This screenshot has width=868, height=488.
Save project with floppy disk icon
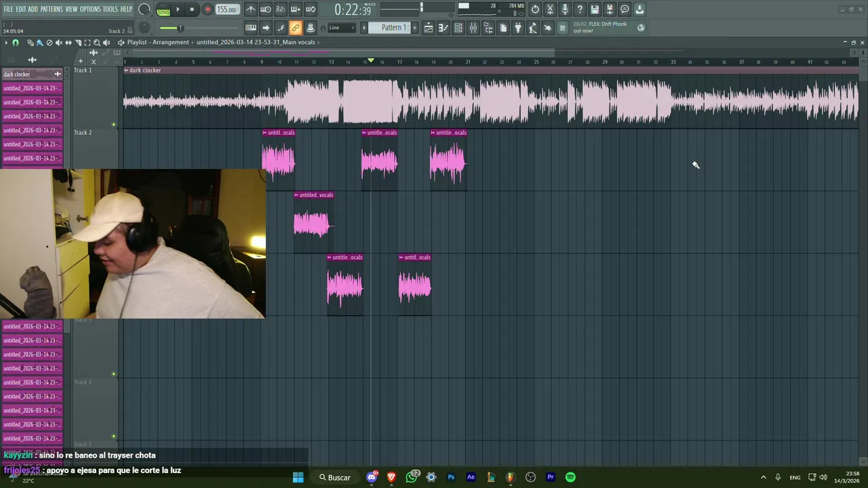(x=595, y=9)
